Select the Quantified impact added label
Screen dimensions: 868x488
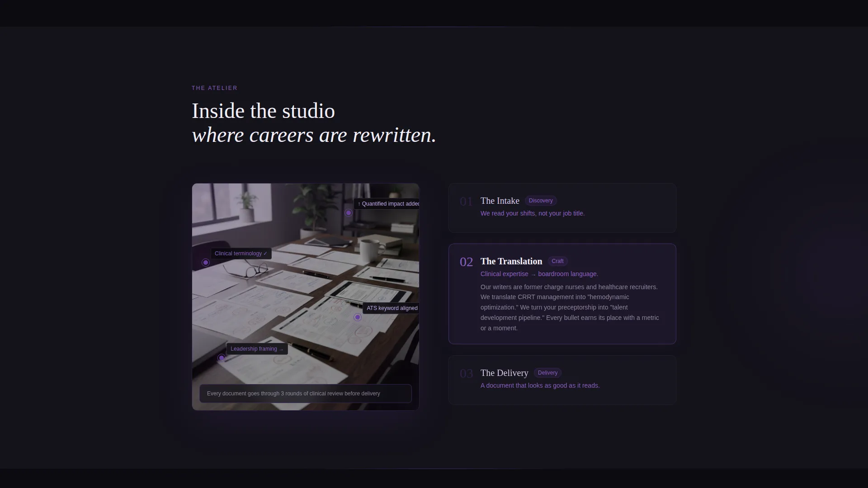tap(387, 204)
